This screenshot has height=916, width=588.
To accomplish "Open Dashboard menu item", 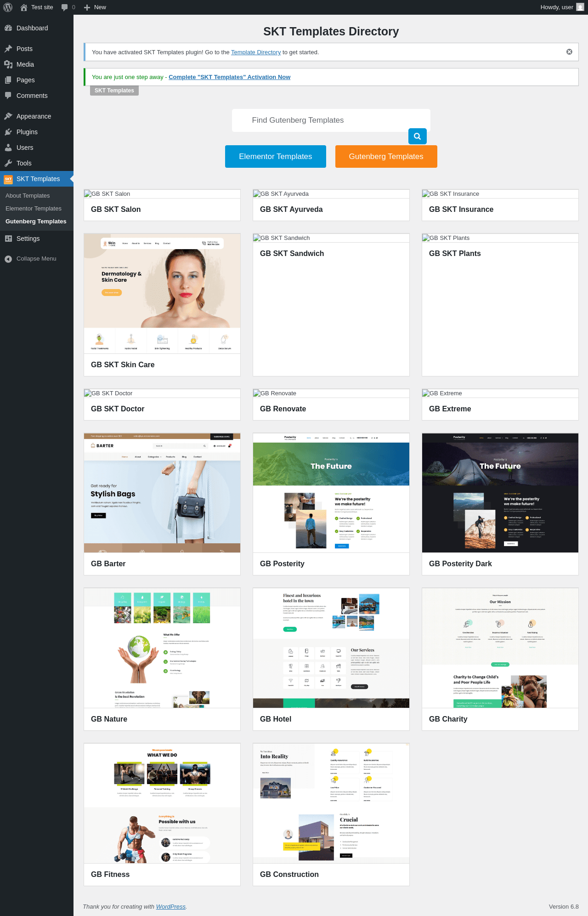I will 37,28.
